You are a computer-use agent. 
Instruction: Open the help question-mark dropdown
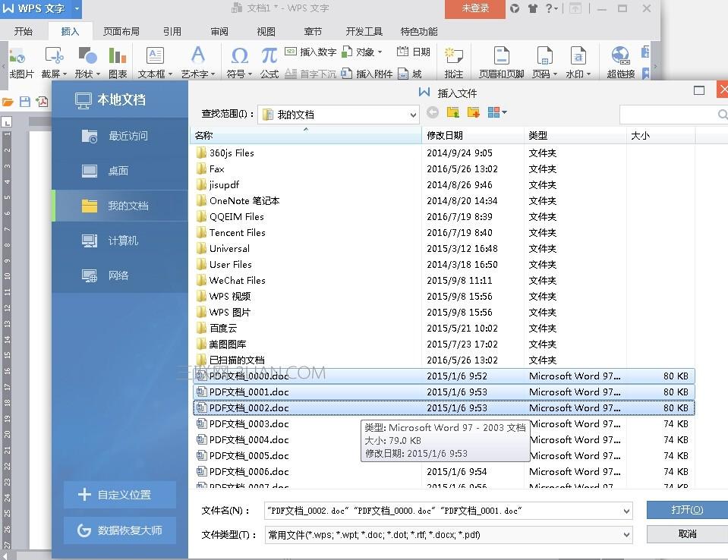click(x=551, y=8)
